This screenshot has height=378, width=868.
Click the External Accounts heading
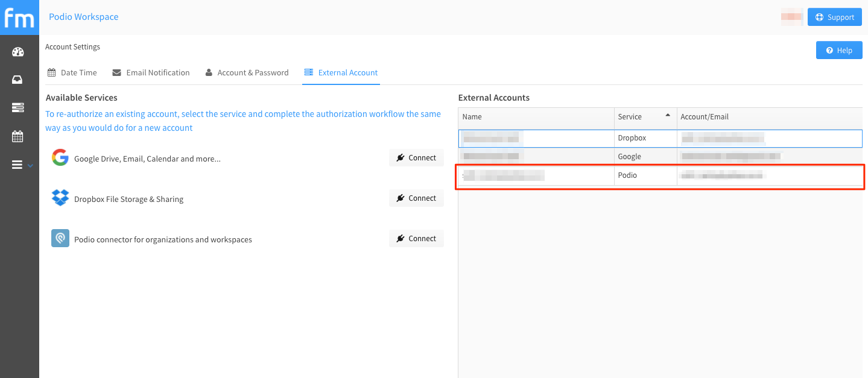[x=493, y=98]
